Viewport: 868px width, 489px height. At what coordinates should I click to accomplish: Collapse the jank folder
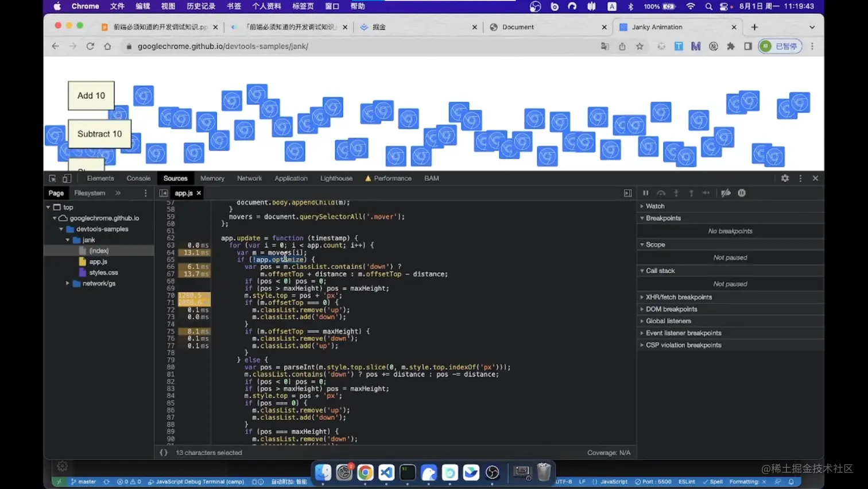tap(68, 240)
